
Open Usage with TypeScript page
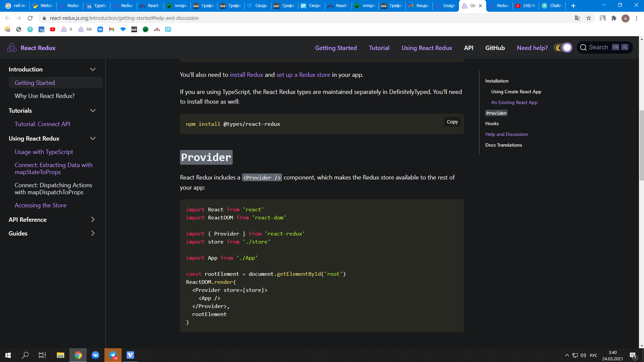pyautogui.click(x=44, y=152)
